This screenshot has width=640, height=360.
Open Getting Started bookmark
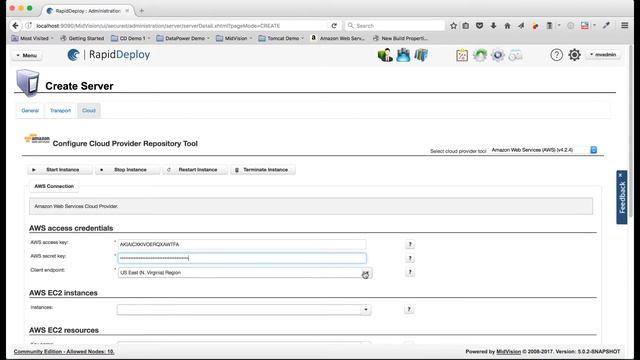point(82,38)
